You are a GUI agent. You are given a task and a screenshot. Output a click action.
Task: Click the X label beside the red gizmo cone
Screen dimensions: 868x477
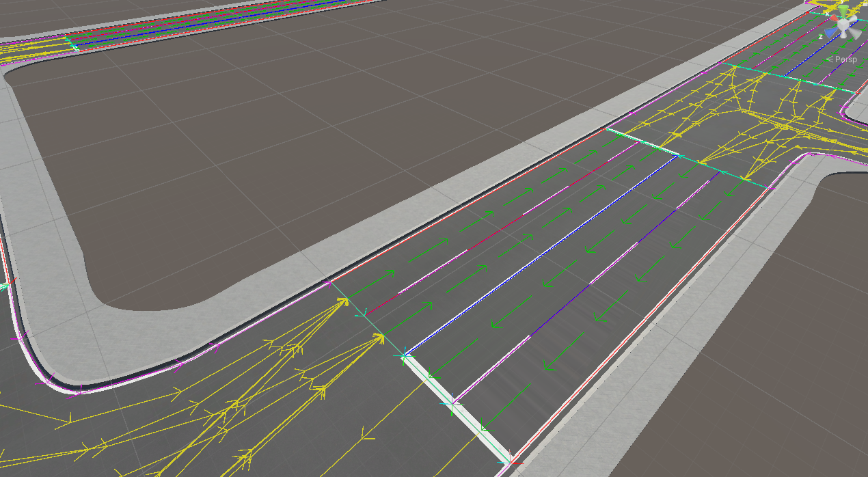827,14
